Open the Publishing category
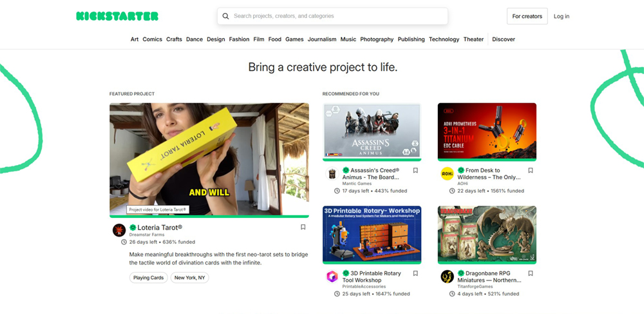The image size is (644, 314). [x=411, y=39]
